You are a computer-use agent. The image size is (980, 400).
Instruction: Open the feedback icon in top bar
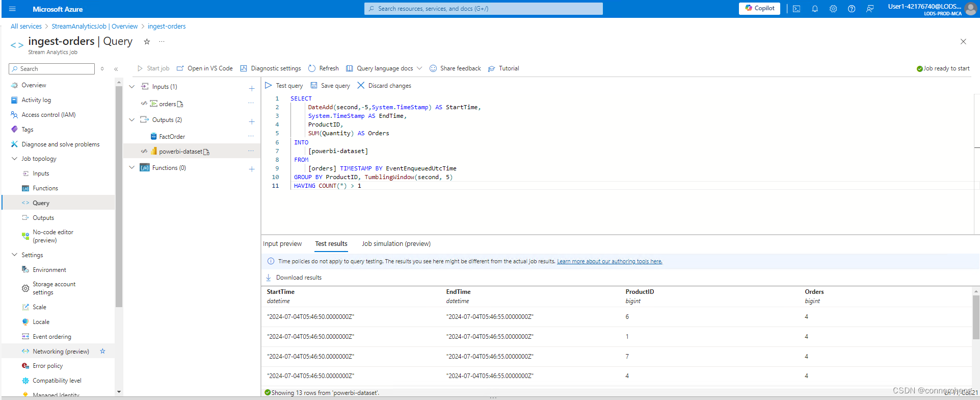pos(870,9)
